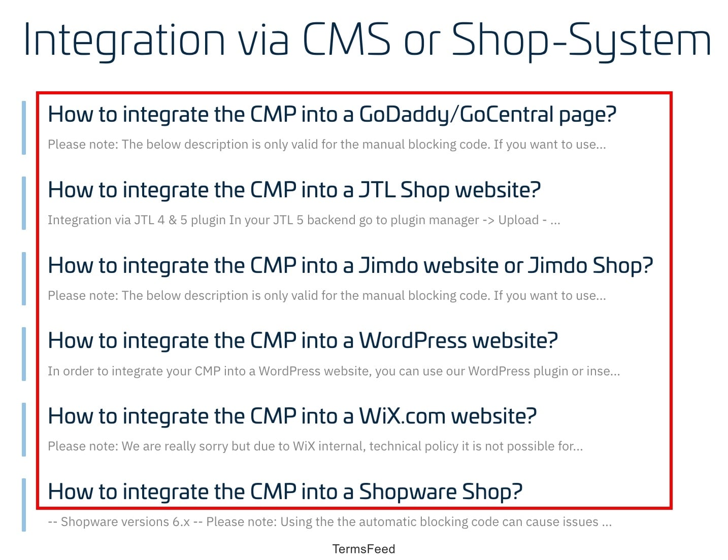Open the Jimdo website or Jimdo Shop article
728x560 pixels.
(x=350, y=266)
